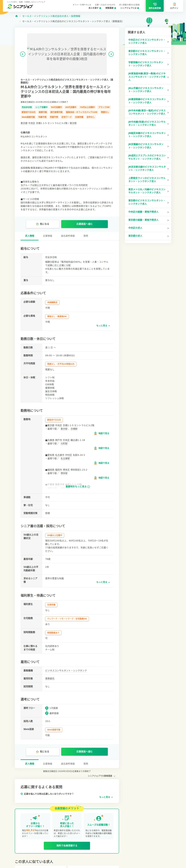The image size is (186, 868).
Task: Select lower 企業情報 tab
Action: point(48,764)
